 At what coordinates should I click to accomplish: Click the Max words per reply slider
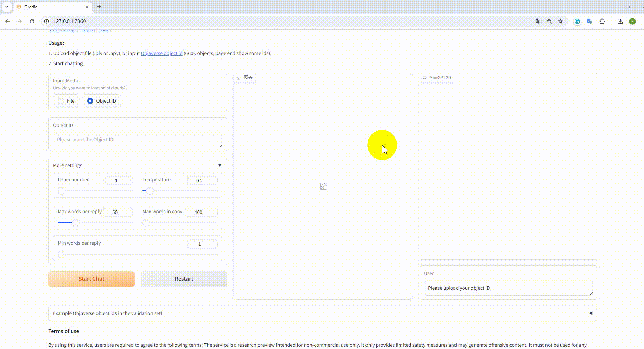click(x=95, y=223)
